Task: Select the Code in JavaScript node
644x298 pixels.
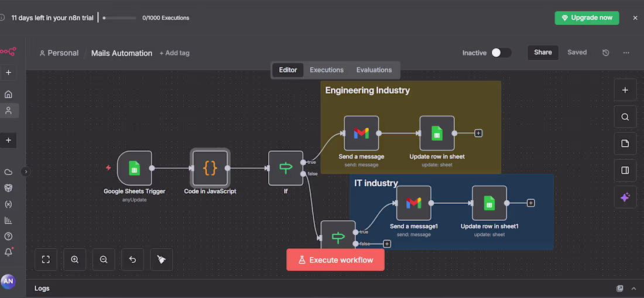Action: click(210, 168)
